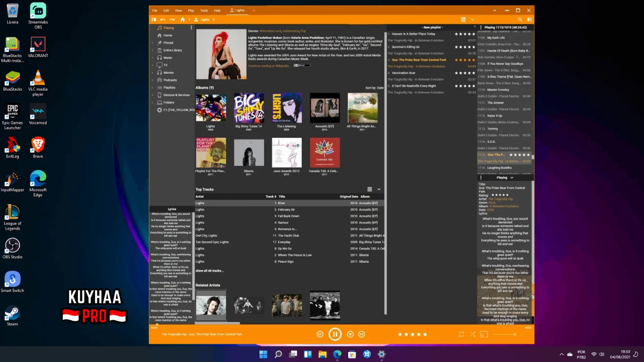Open Steam desktop shortcut

tap(13, 315)
